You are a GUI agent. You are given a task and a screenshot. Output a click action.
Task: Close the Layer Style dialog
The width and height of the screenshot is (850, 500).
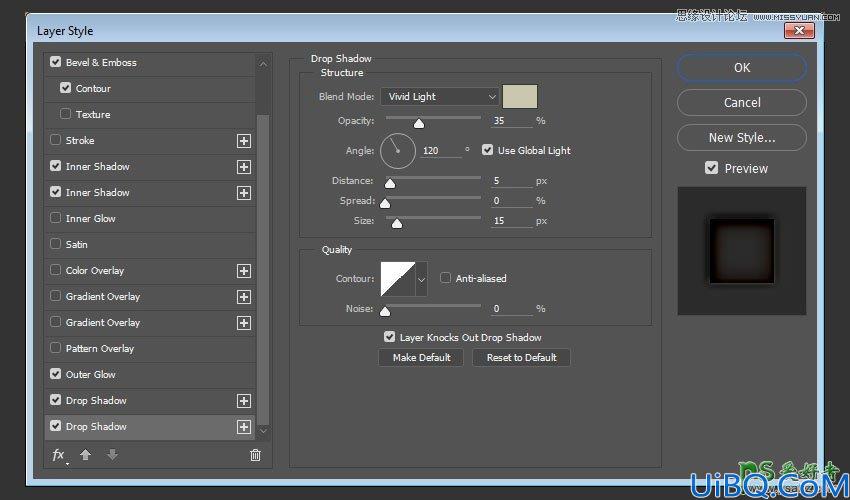(x=800, y=31)
